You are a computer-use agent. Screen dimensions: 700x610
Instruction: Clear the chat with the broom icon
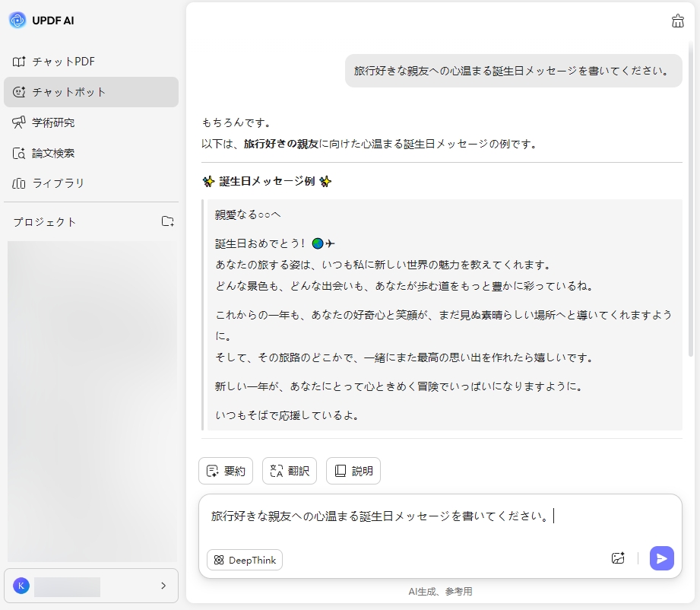point(677,21)
